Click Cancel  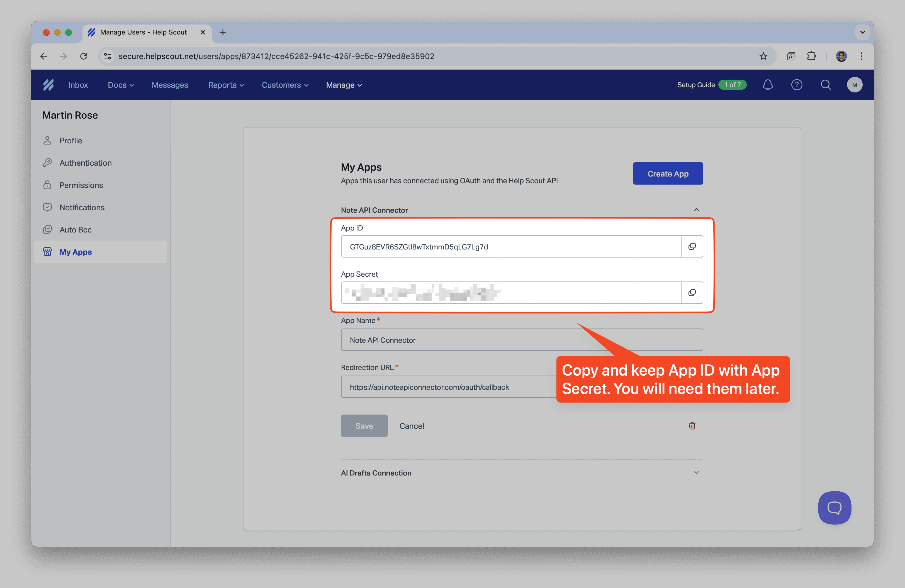[x=412, y=426]
